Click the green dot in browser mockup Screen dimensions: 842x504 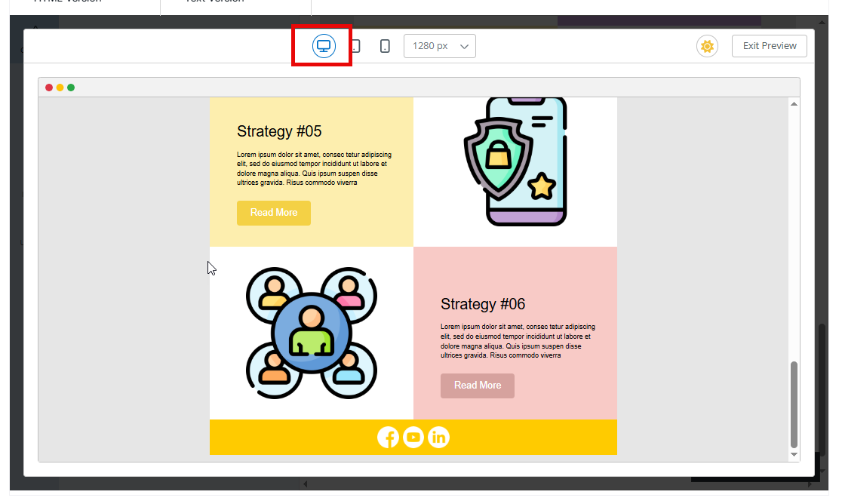[x=71, y=88]
